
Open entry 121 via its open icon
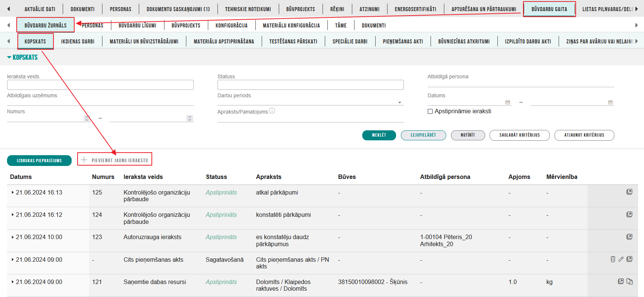click(621, 281)
